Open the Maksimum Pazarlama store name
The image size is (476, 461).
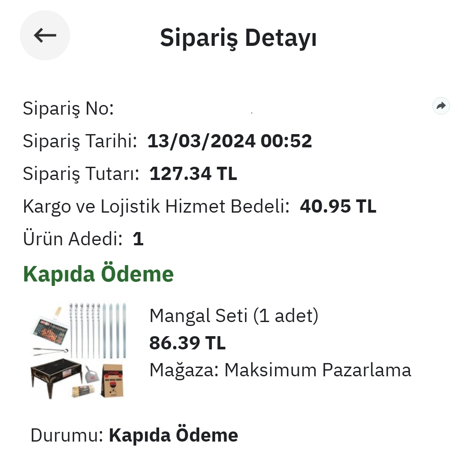pyautogui.click(x=317, y=370)
